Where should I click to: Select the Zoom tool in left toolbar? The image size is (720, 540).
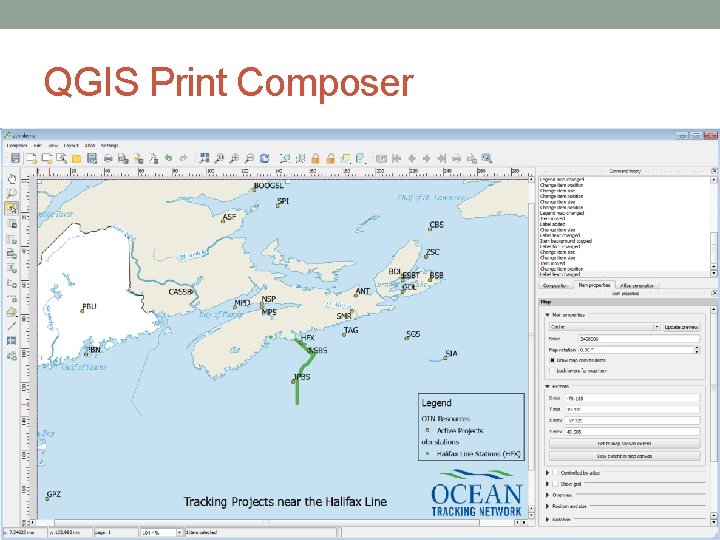11,193
